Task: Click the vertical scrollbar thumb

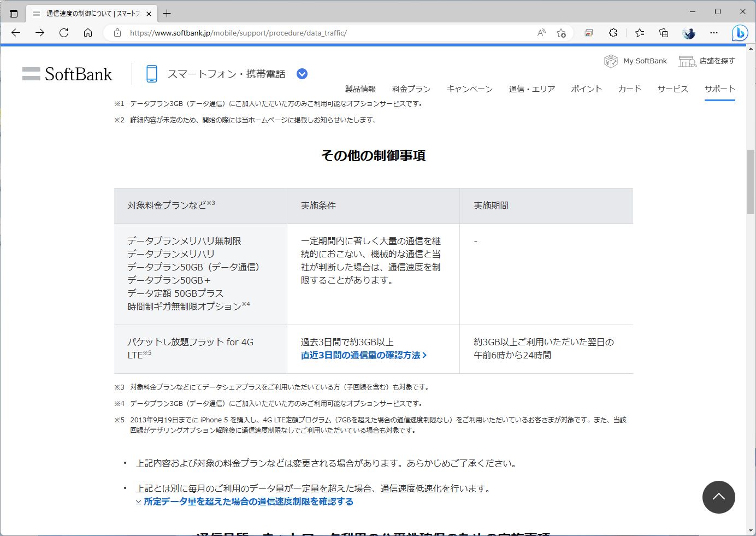Action: click(x=751, y=181)
